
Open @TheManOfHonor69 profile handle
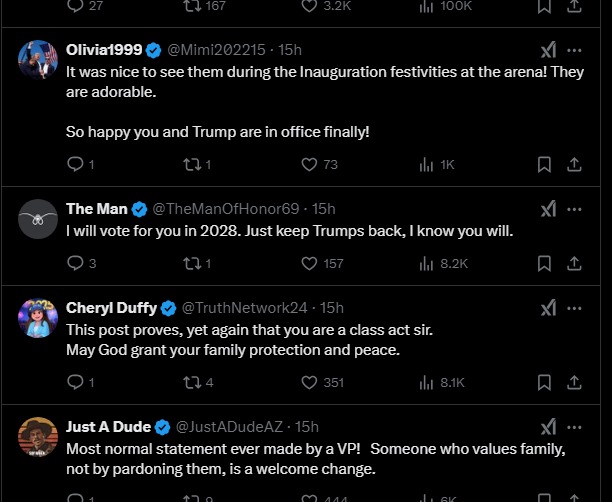(x=228, y=208)
